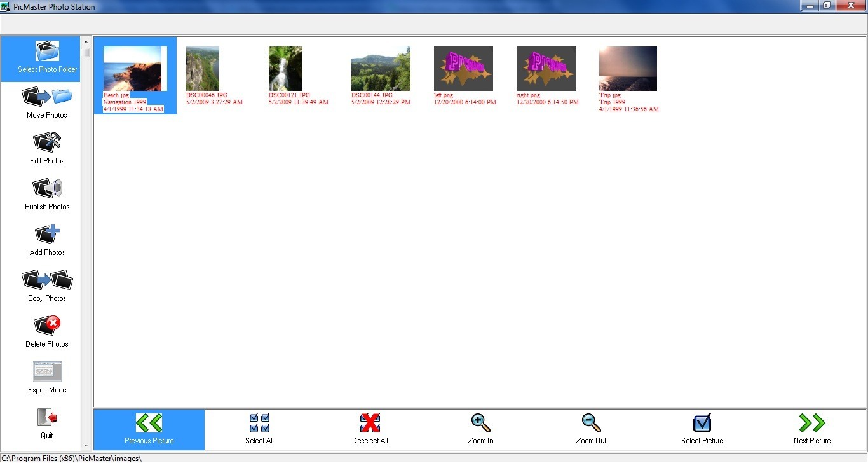868x463 pixels.
Task: Click the Zoom Out magnifier icon
Action: click(591, 423)
